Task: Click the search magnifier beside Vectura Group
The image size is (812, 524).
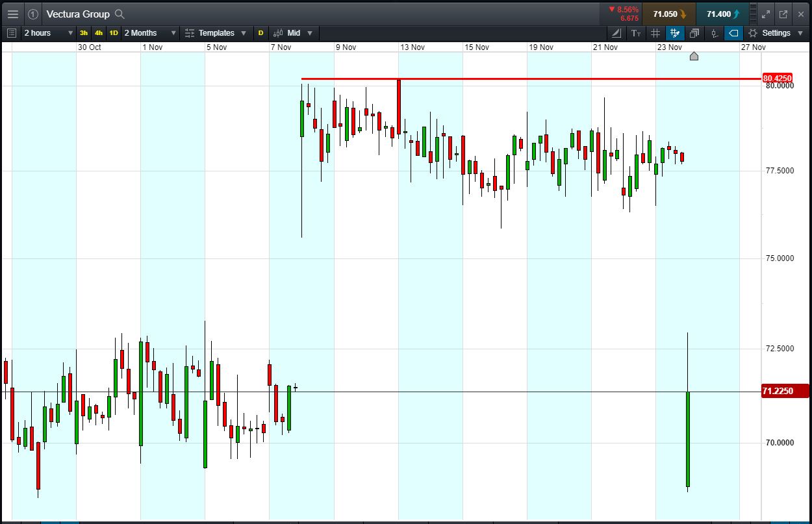Action: pyautogui.click(x=120, y=14)
